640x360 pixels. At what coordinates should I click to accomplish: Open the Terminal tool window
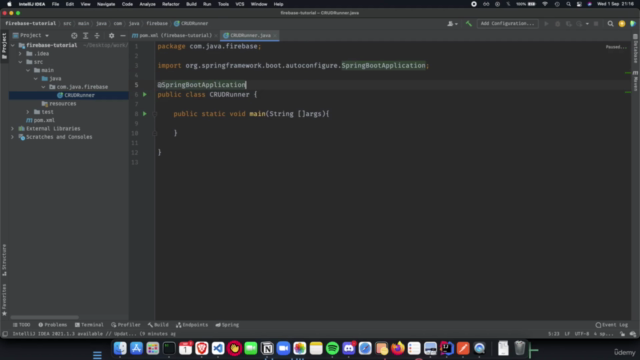89,325
